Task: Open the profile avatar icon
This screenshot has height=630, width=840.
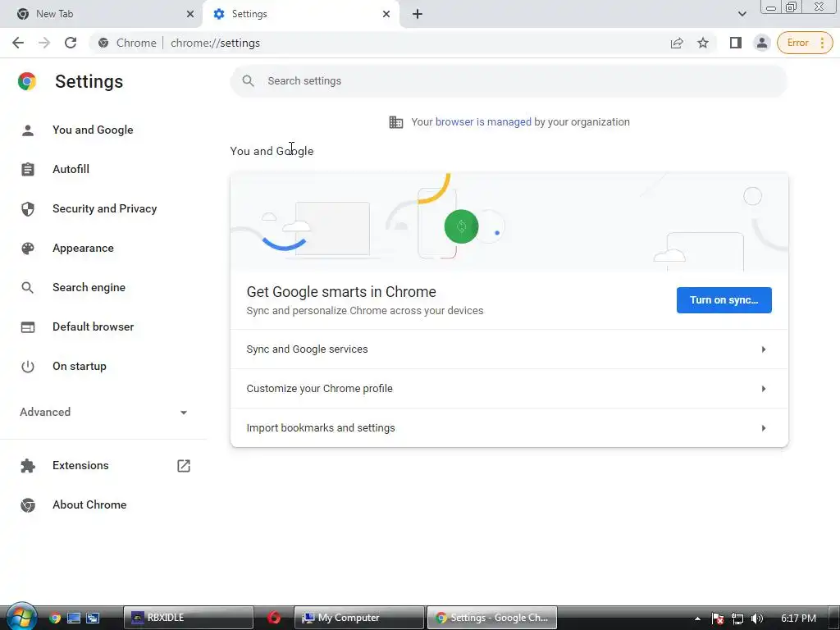Action: tap(761, 43)
